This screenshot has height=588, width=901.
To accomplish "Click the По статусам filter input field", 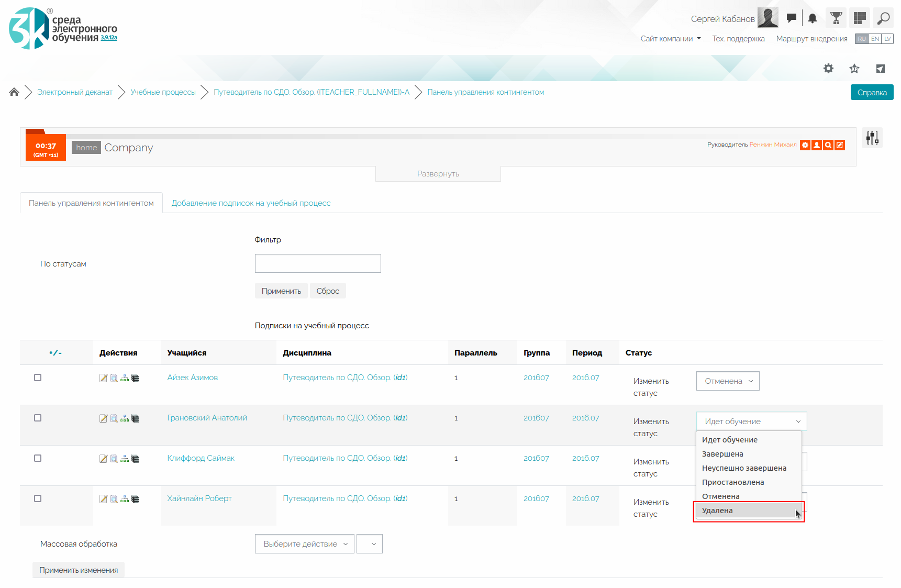I will coord(318,263).
